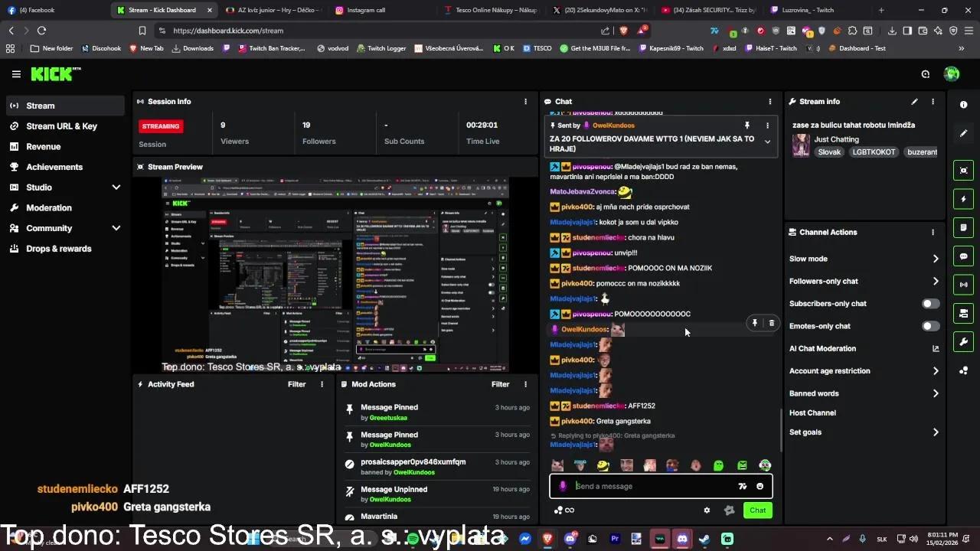
Task: Select Stream in the sidebar
Action: click(65, 106)
